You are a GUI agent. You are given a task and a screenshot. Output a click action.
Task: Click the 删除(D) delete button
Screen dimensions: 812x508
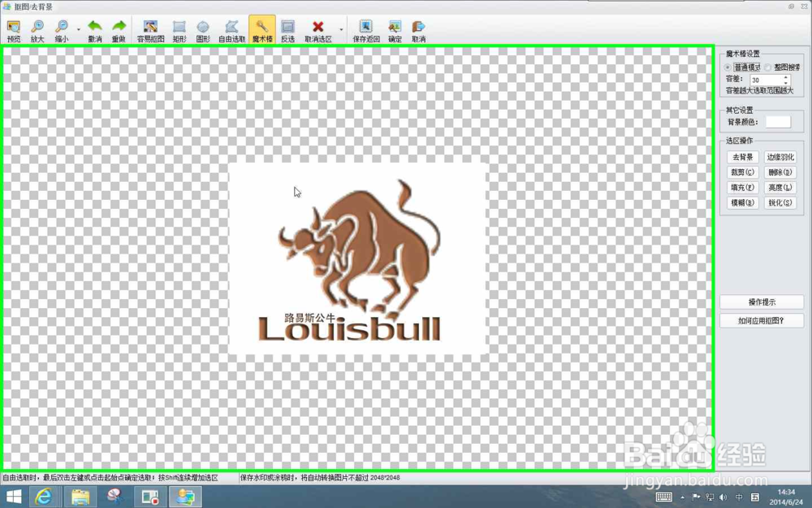point(780,172)
